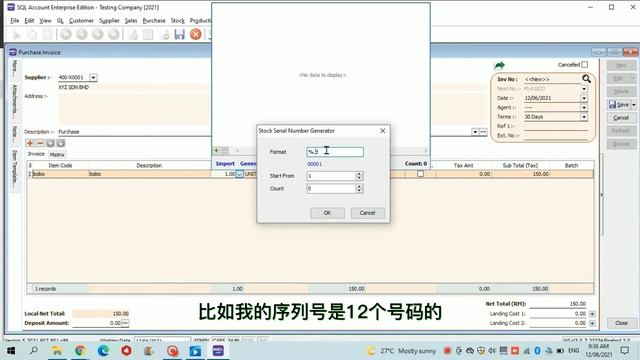The height and width of the screenshot is (360, 640).
Task: Move item row up with arrow icon
Action: coord(50,143)
